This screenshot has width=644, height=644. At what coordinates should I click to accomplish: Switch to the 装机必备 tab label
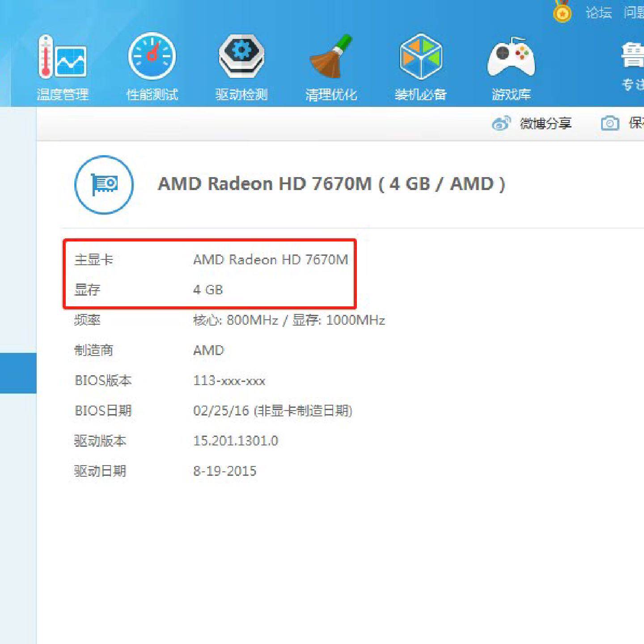pyautogui.click(x=421, y=95)
